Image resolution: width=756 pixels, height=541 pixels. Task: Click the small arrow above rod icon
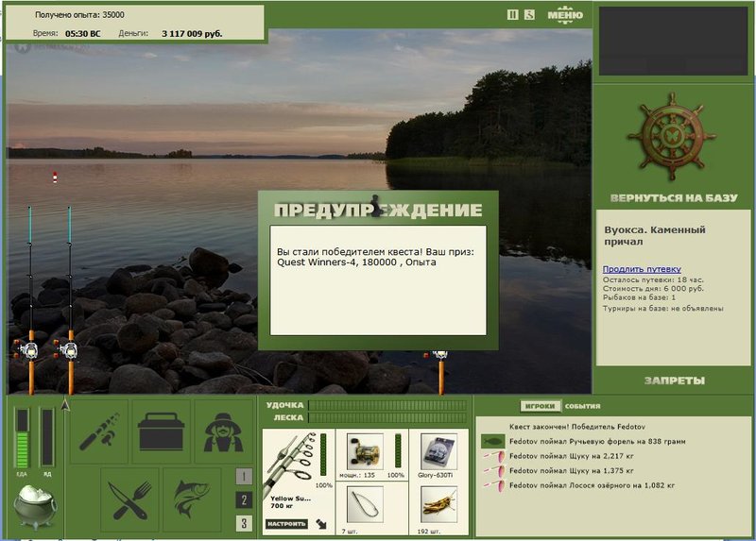coord(65,405)
